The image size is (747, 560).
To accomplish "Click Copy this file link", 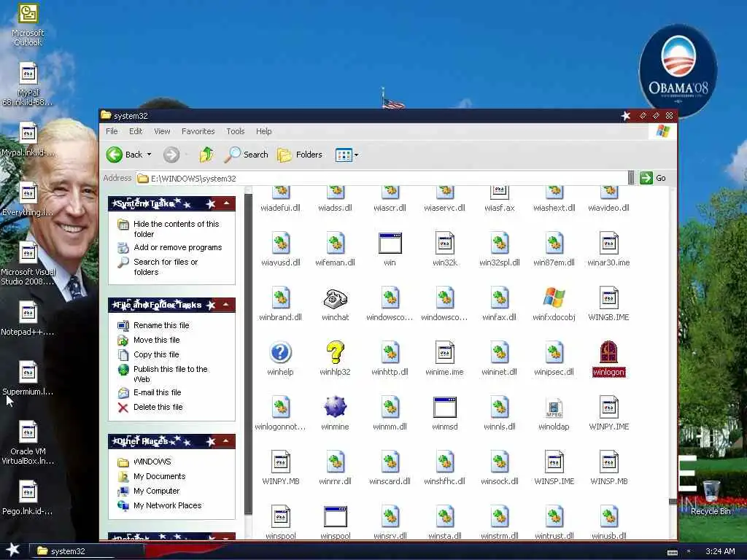I will pos(156,355).
